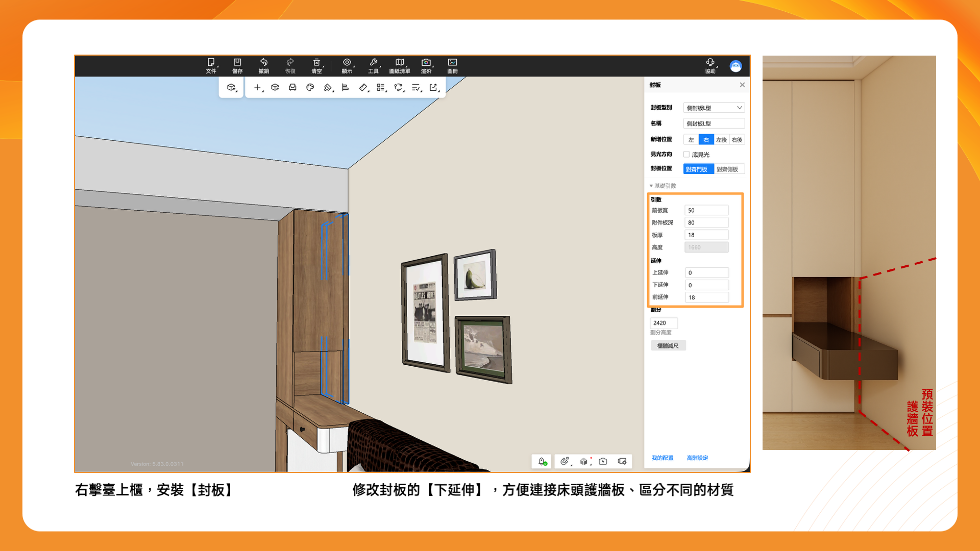Click the sofa furniture icon
980x551 pixels.
[292, 87]
